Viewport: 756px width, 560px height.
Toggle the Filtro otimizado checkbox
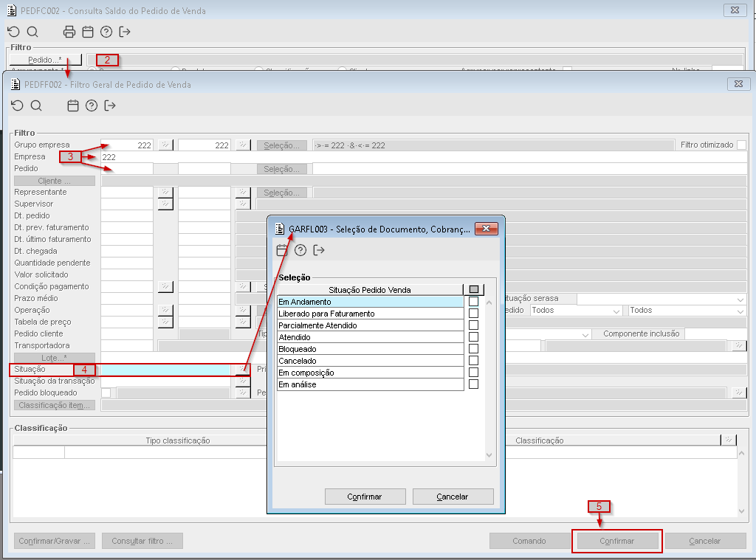741,145
